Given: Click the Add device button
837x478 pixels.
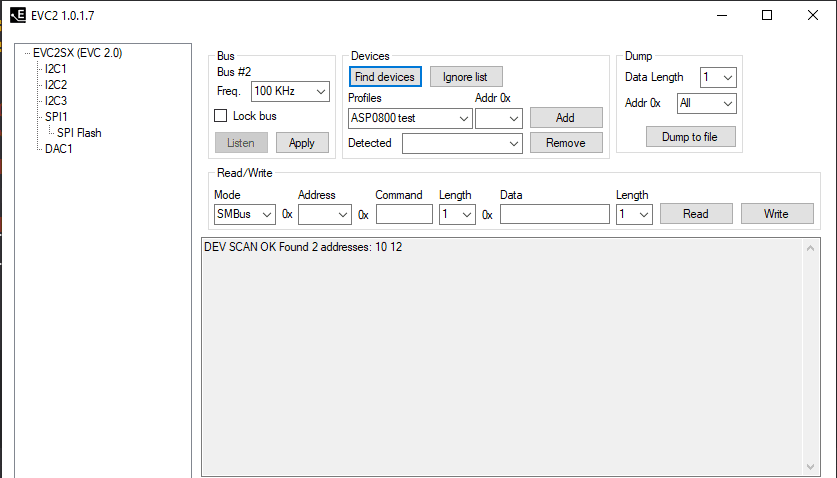Looking at the screenshot, I should [566, 118].
